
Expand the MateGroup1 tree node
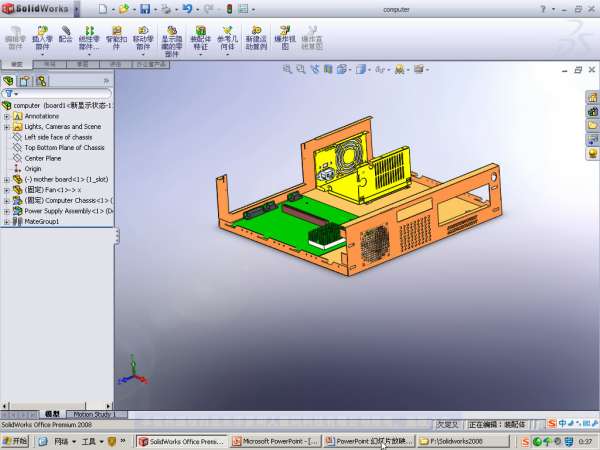7,222
